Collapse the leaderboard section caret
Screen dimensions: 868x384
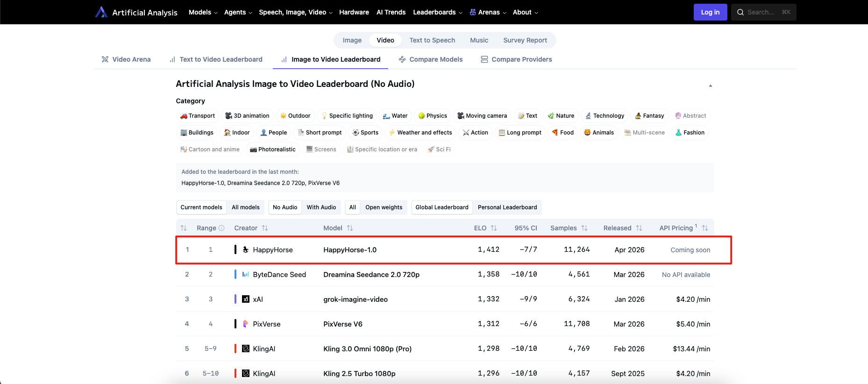coord(710,85)
